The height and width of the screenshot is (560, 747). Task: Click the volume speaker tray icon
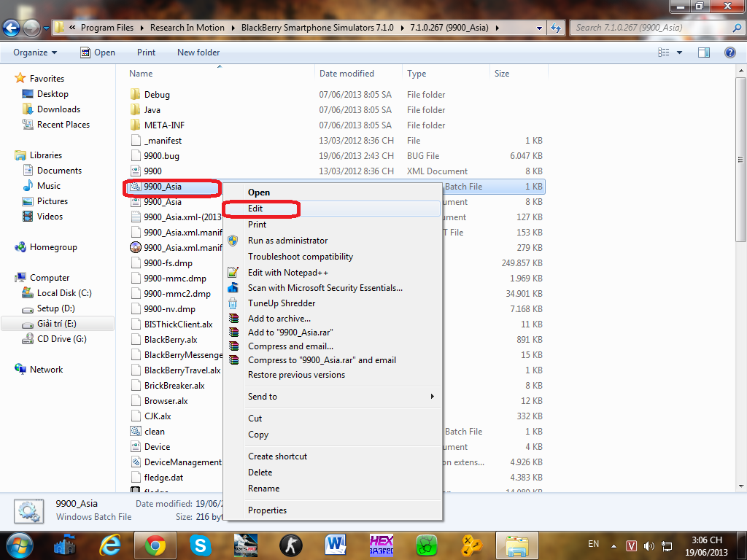click(649, 546)
